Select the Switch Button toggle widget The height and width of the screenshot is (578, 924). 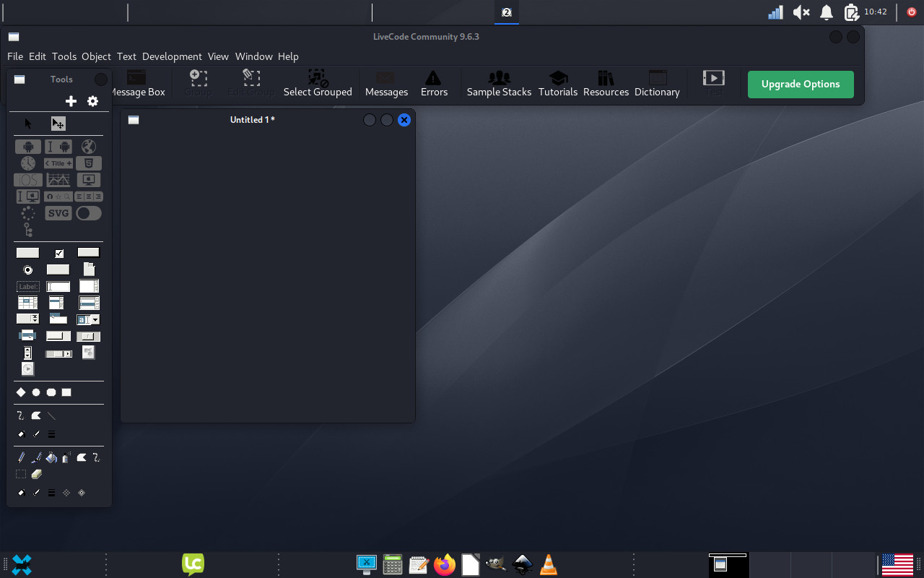pyautogui.click(x=88, y=213)
